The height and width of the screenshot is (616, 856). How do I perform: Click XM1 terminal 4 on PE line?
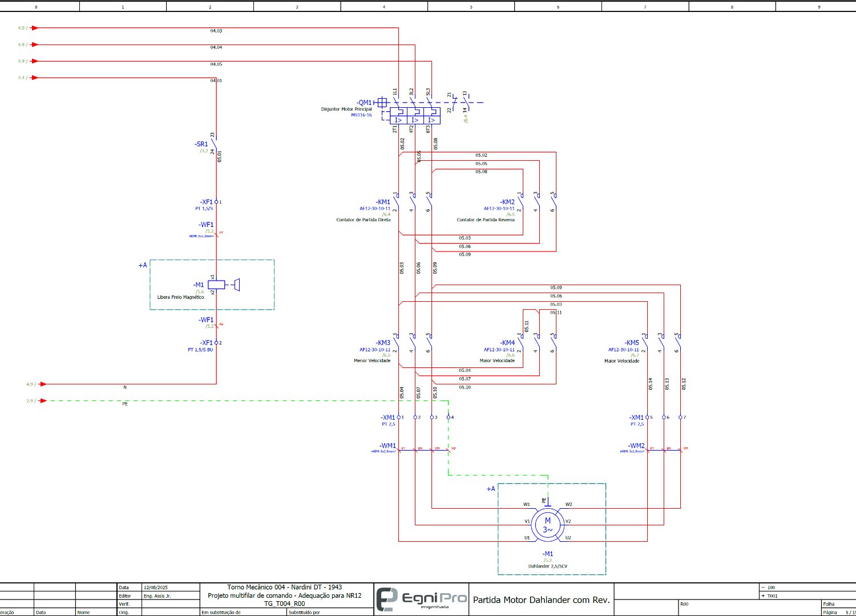(x=449, y=418)
